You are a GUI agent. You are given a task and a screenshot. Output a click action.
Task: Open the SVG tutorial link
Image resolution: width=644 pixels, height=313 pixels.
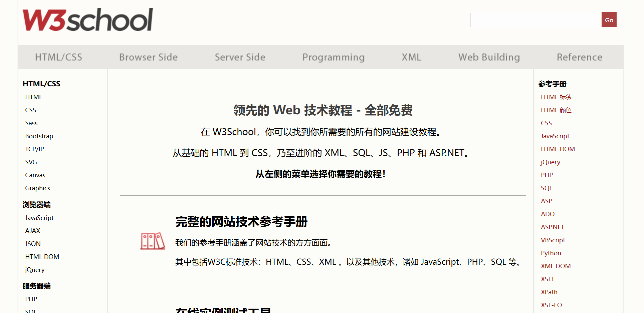tap(31, 162)
